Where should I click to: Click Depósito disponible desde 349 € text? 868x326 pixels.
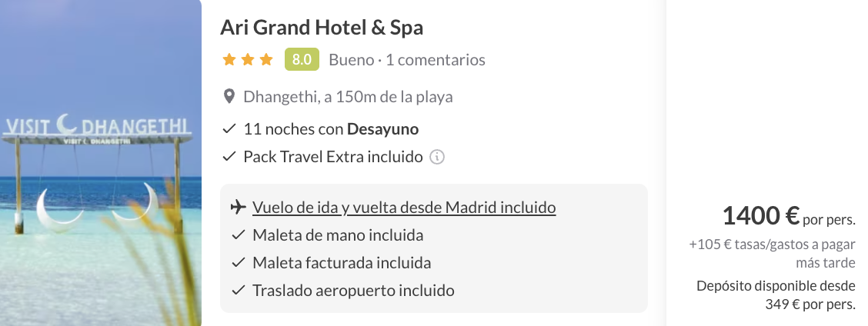tap(775, 295)
